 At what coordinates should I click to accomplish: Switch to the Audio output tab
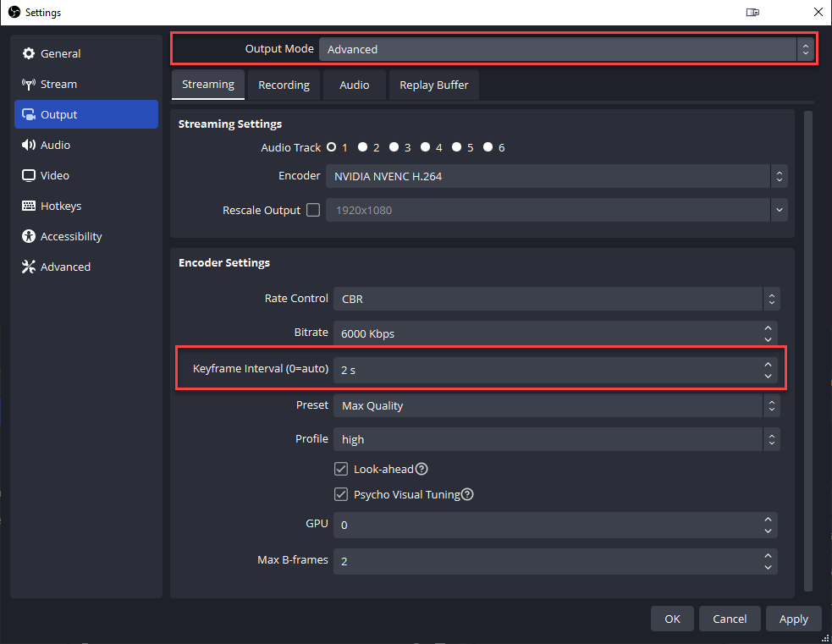point(354,85)
